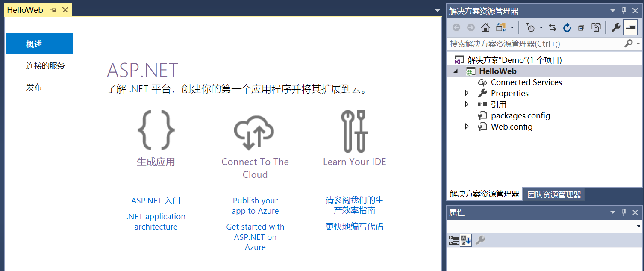Screen dimensions: 644x271
Task: Toggle the Preview Selected Items button
Action: tap(631, 28)
